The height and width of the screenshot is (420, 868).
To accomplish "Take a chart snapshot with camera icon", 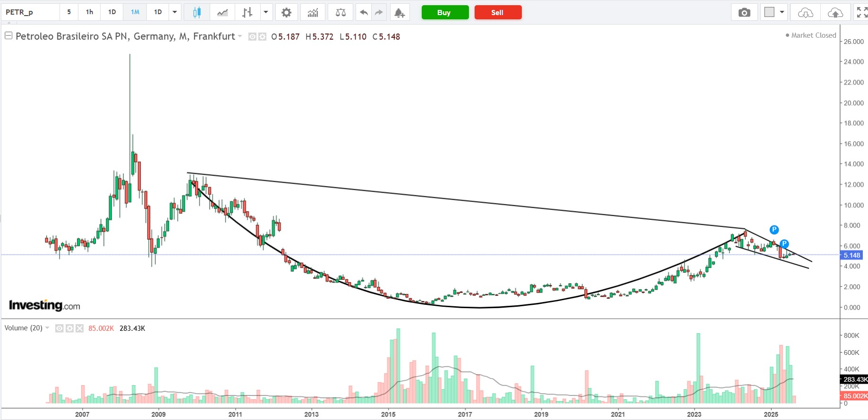I will coord(744,12).
